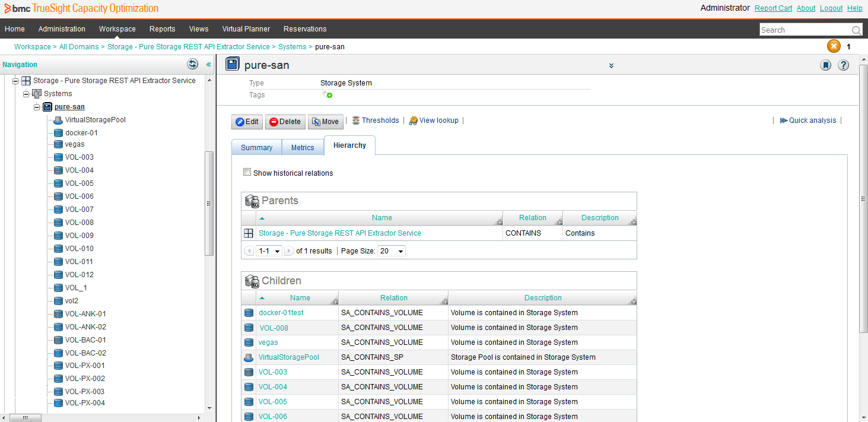Sort the Children table by Name
This screenshot has height=422, width=868.
coord(300,298)
